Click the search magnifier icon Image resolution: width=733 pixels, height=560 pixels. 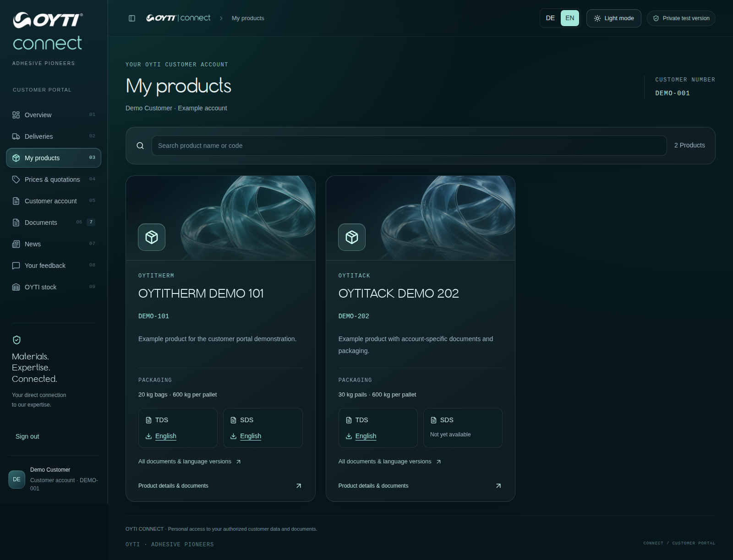(x=140, y=146)
